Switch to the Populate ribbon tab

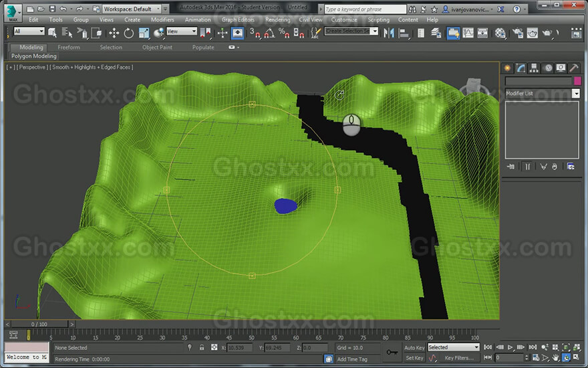pos(203,48)
